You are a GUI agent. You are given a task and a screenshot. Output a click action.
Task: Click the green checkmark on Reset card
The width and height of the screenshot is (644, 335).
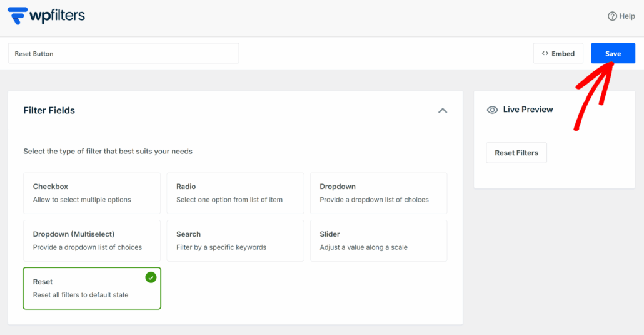click(x=151, y=277)
